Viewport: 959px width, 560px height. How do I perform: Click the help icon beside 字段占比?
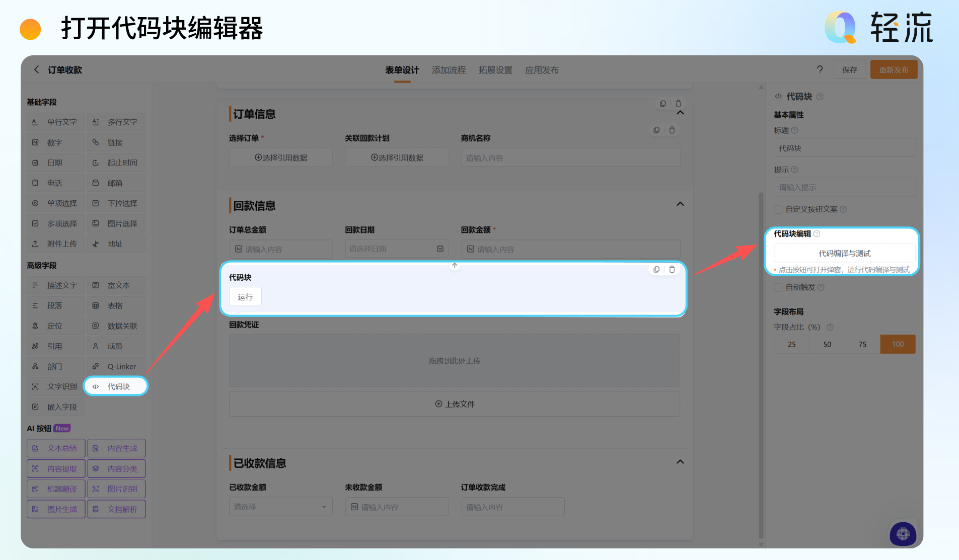[x=830, y=327]
